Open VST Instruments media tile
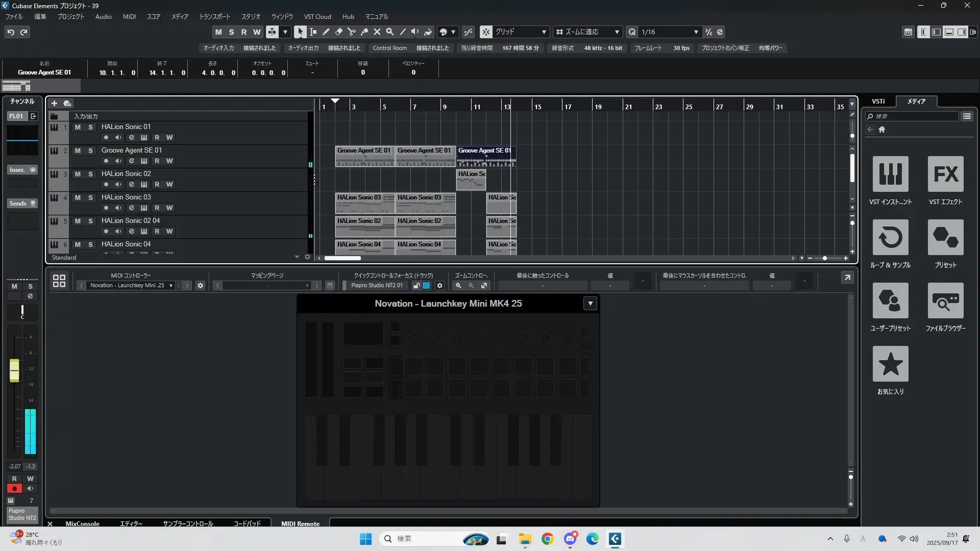This screenshot has height=551, width=980. tap(890, 174)
